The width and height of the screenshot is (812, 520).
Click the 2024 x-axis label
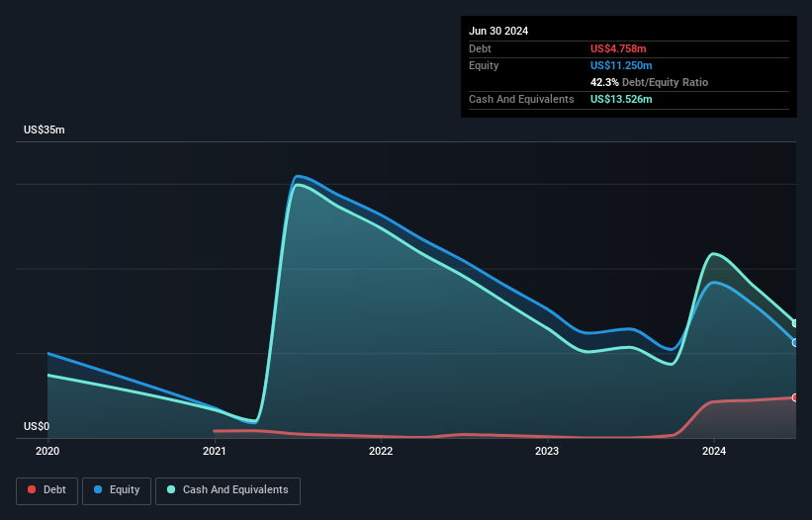point(714,451)
